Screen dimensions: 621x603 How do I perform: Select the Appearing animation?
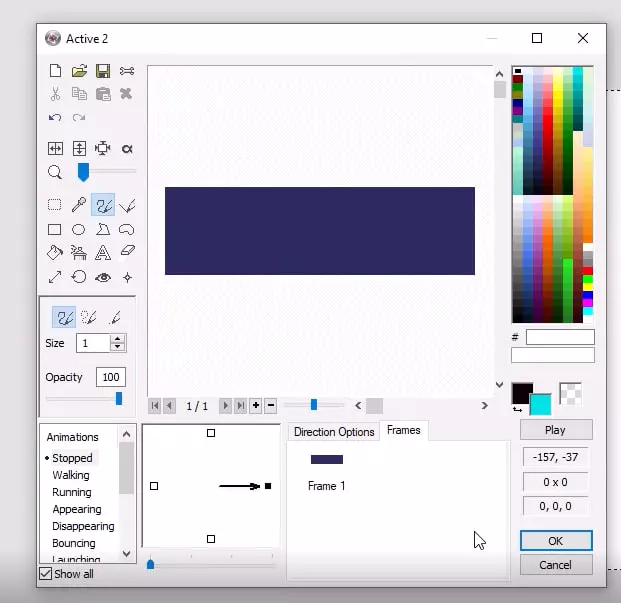click(x=77, y=509)
